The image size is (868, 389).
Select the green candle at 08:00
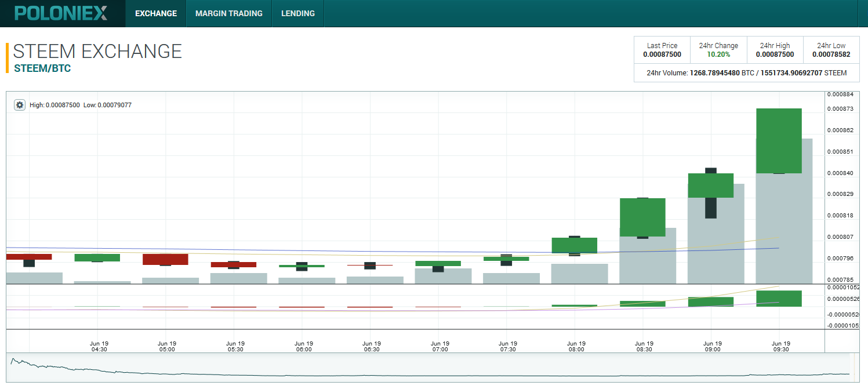[x=574, y=245]
